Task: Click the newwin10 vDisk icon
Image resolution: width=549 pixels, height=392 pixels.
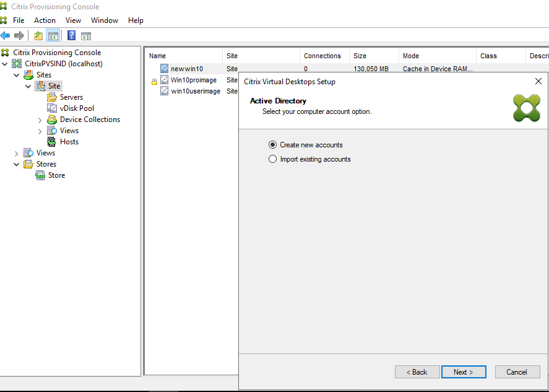Action: coord(164,69)
